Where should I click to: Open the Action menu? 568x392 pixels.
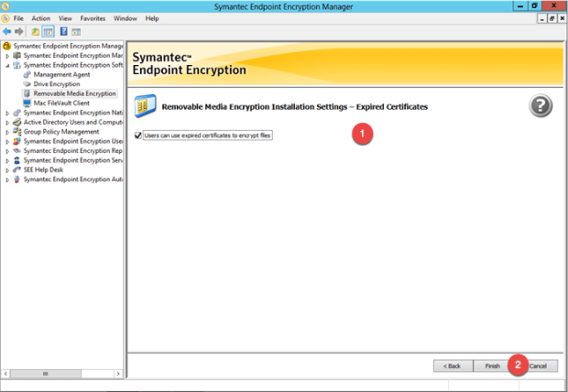(x=40, y=18)
